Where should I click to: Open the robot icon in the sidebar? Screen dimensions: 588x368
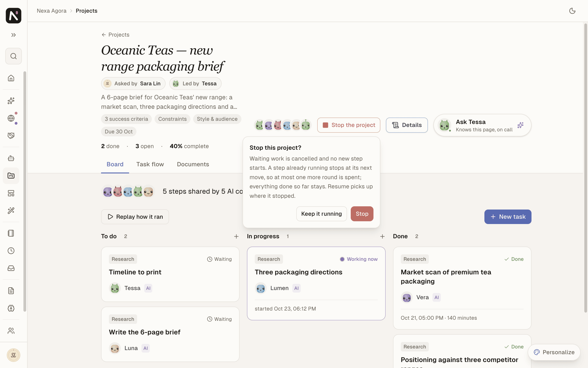point(11,158)
